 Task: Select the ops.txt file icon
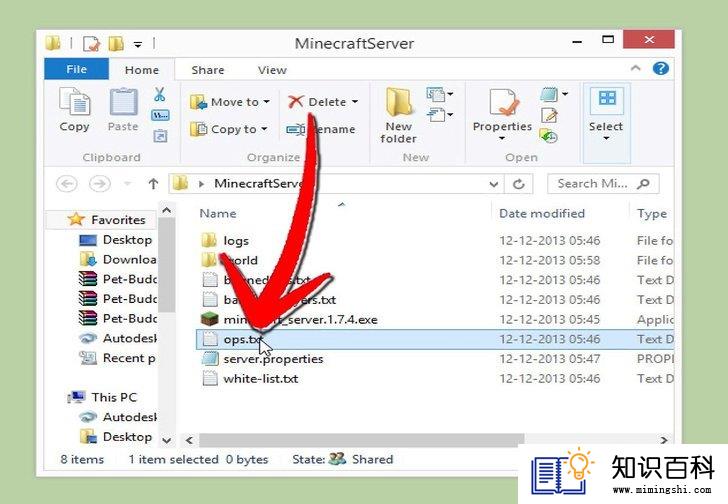click(x=210, y=339)
